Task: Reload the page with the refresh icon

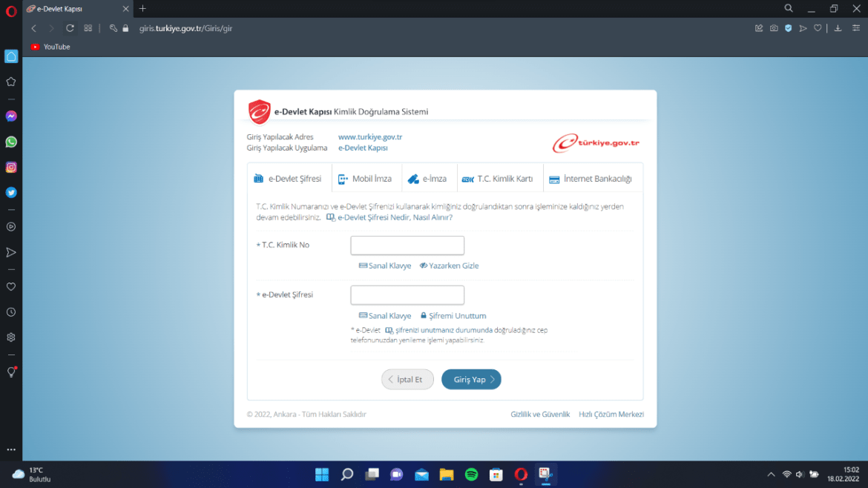Action: tap(70, 28)
